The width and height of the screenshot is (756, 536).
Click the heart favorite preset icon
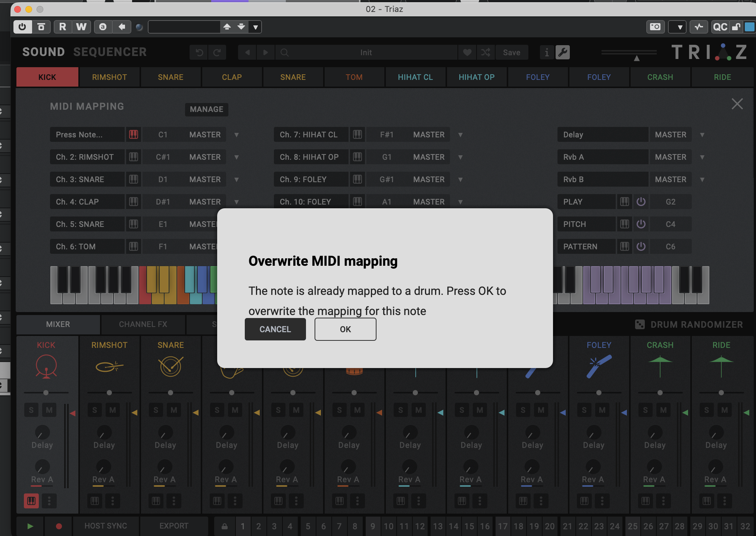pyautogui.click(x=467, y=52)
